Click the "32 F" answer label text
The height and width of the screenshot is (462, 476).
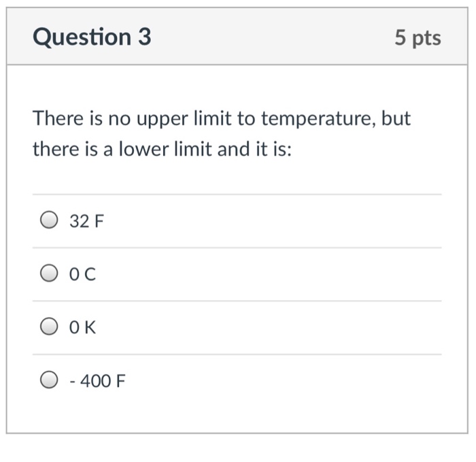click(x=86, y=221)
